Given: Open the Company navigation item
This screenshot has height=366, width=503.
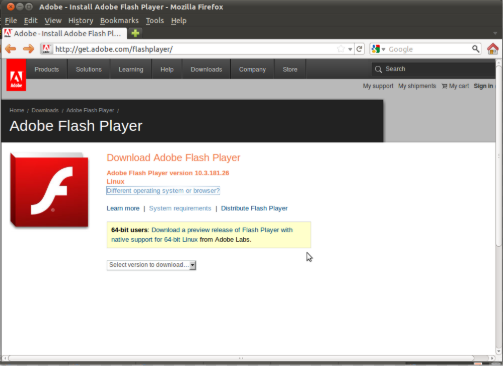Looking at the screenshot, I should pos(252,69).
